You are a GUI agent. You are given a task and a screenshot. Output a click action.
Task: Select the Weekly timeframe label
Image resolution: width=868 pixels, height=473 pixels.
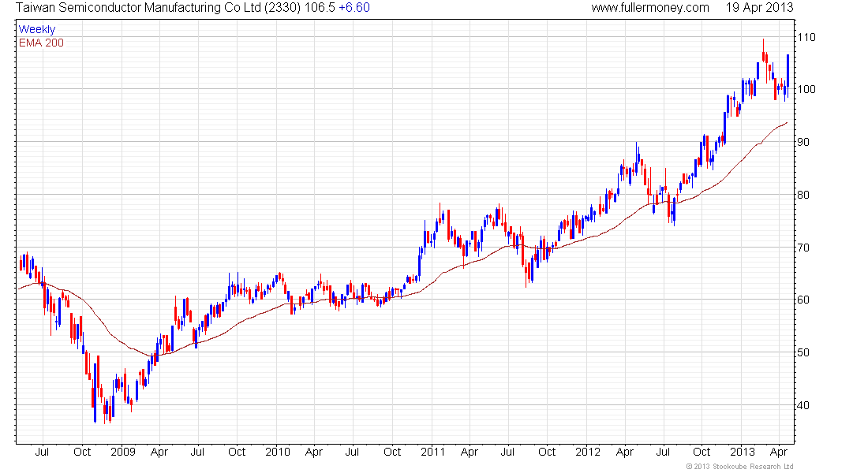(x=36, y=29)
